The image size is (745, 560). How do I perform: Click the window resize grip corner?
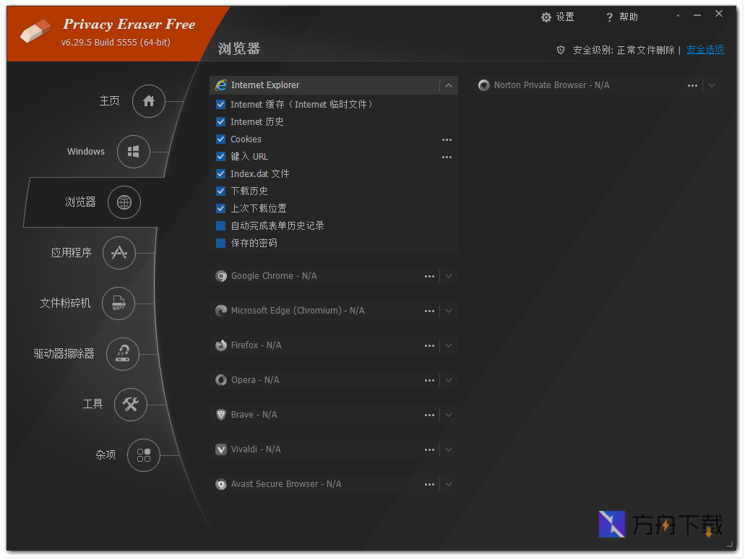coord(731,545)
